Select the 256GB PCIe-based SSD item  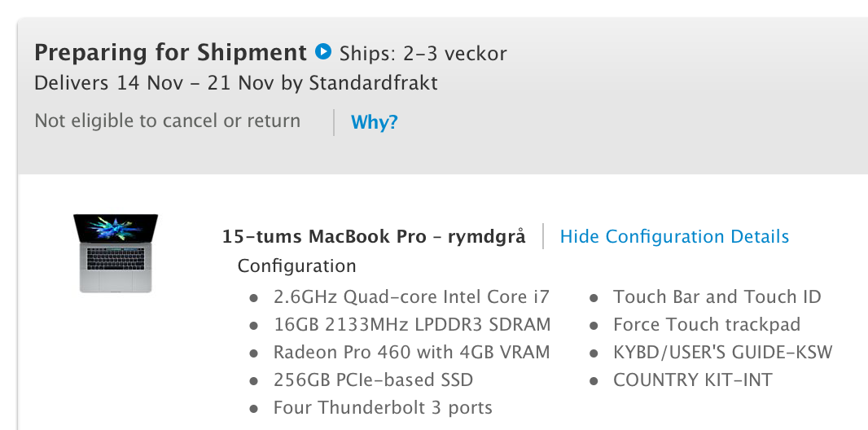(x=373, y=380)
